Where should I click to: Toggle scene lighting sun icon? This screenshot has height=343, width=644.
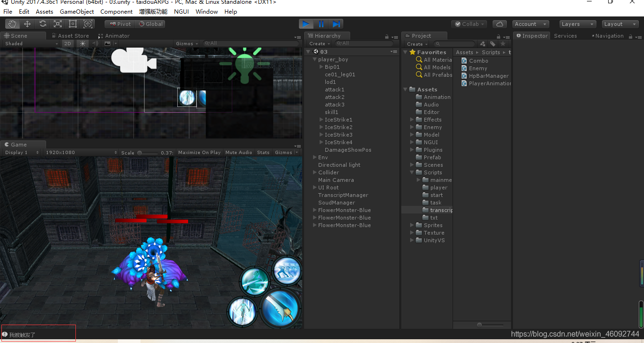83,43
